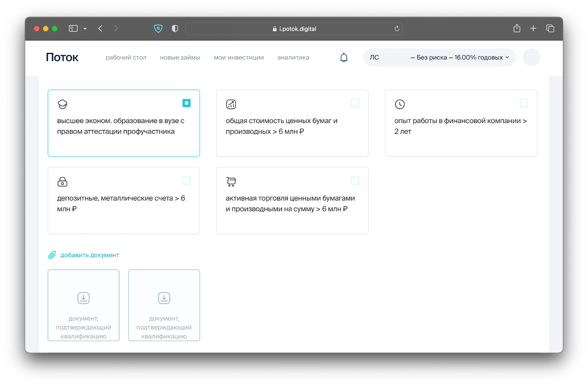Click the trading cart icon
588x386 pixels.
[x=231, y=181]
